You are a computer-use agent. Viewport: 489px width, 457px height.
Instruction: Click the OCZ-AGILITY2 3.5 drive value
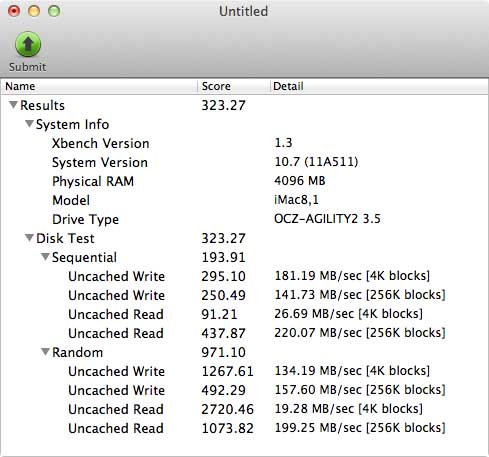pos(327,219)
